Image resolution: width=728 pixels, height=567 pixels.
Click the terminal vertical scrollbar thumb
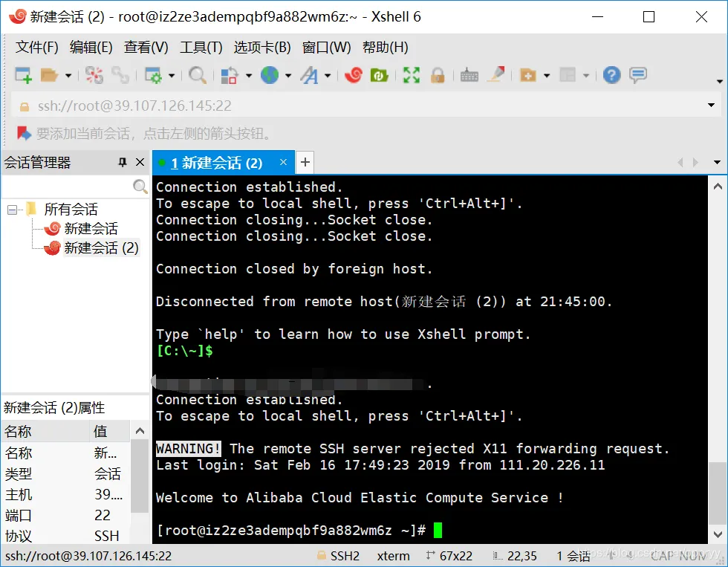[718, 492]
